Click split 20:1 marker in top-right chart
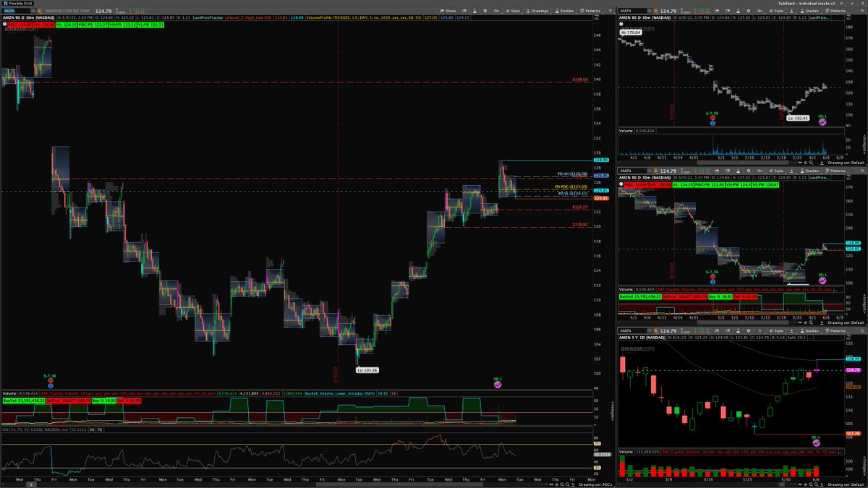868x488 pixels. pyautogui.click(x=822, y=121)
